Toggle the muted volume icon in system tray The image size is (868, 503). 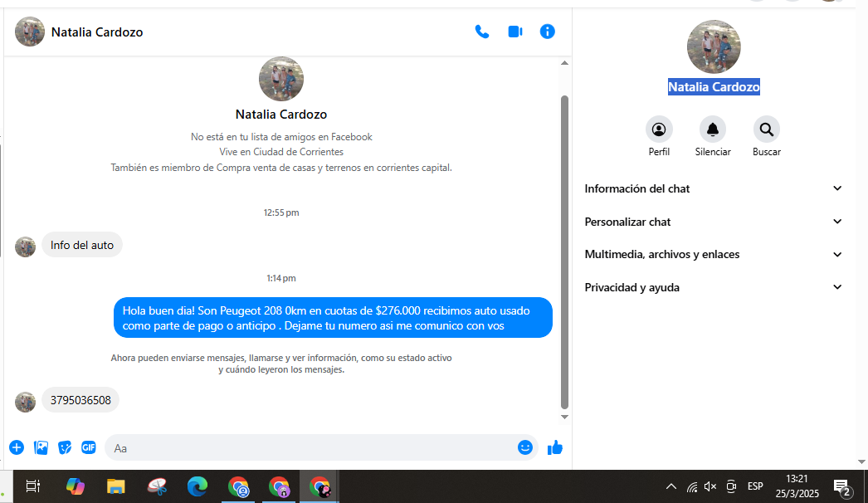tap(710, 486)
